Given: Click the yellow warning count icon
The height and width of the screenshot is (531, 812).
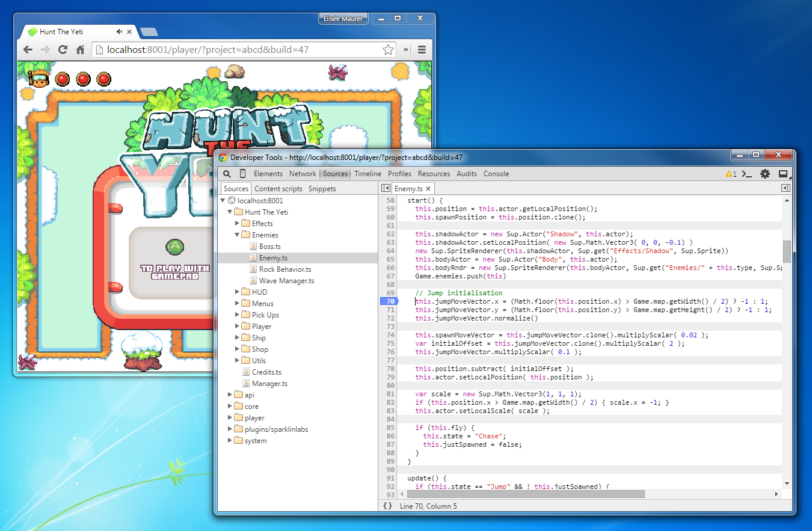Looking at the screenshot, I should pos(730,174).
